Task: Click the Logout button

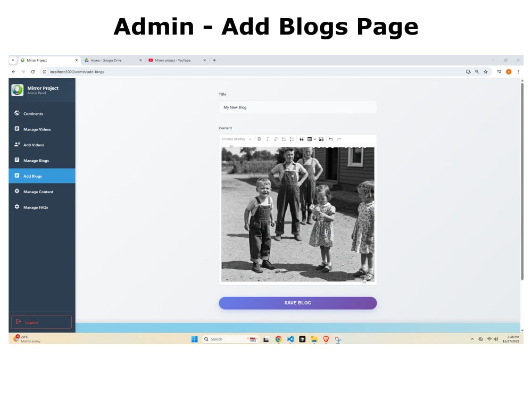Action: (x=41, y=322)
